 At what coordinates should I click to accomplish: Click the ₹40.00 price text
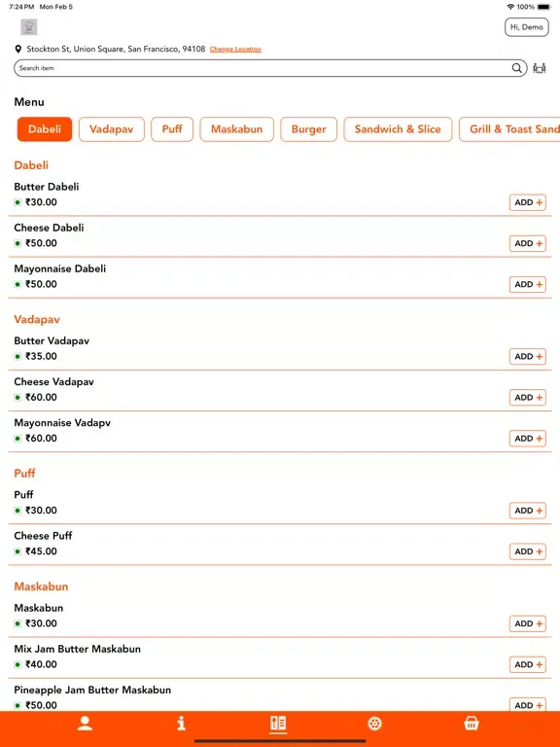click(x=41, y=664)
